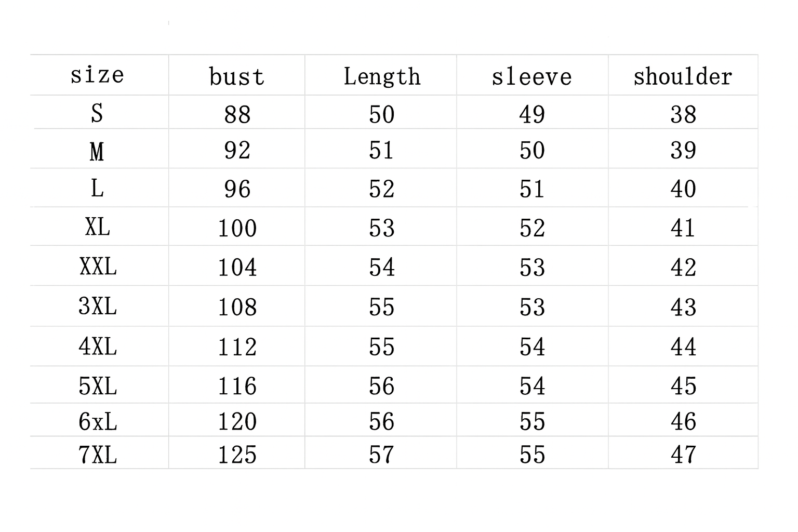The height and width of the screenshot is (532, 798).
Task: Select shoulder value 44 in 4XL row
Action: point(683,347)
